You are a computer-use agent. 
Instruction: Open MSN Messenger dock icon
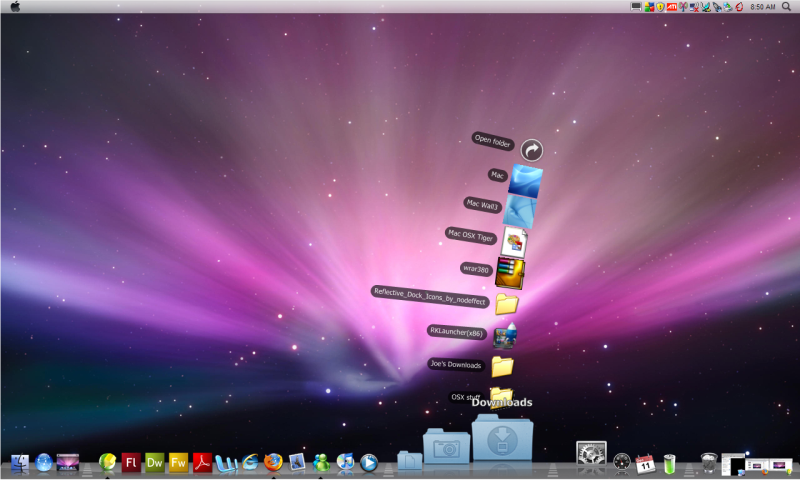tap(321, 463)
